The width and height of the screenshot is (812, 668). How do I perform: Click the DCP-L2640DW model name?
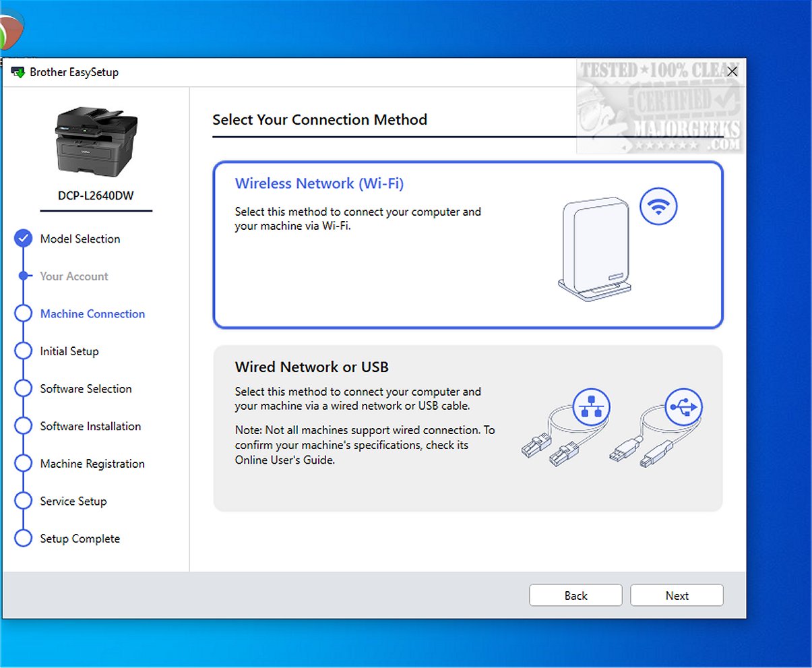(96, 195)
